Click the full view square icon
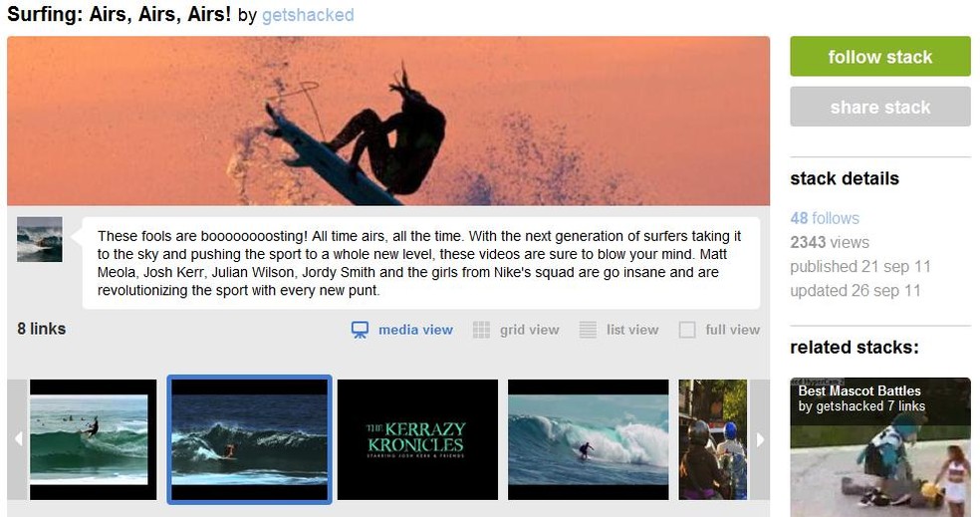980x517 pixels. (x=687, y=330)
